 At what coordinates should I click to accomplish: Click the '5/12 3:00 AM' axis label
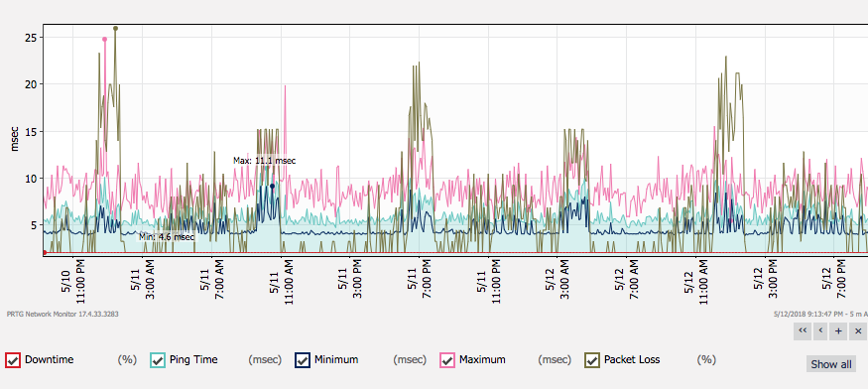(558, 280)
